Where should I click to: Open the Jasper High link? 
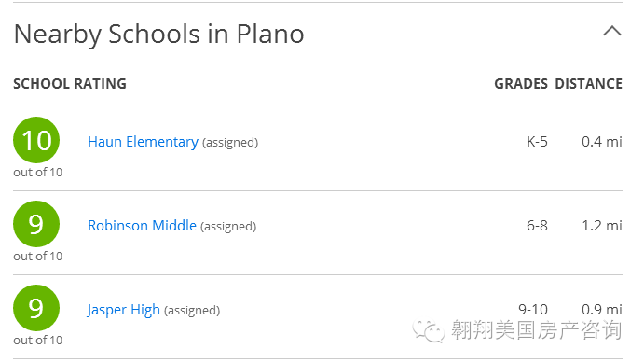point(124,310)
